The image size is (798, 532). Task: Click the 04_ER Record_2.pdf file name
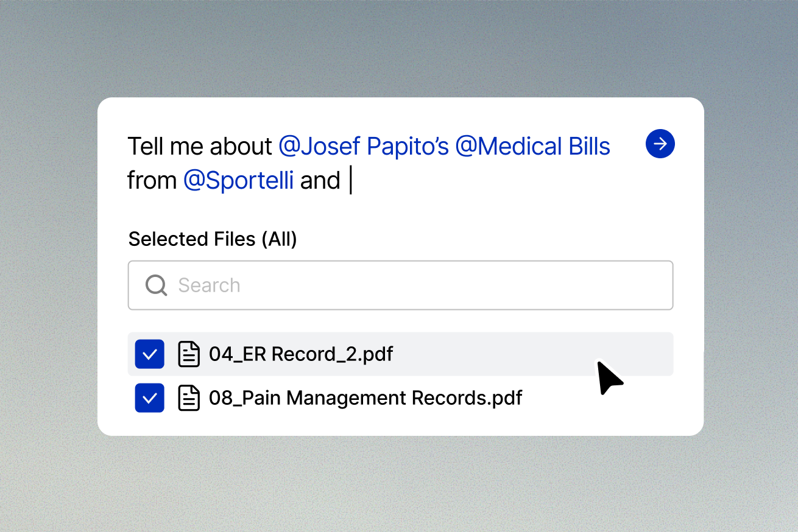coord(301,354)
